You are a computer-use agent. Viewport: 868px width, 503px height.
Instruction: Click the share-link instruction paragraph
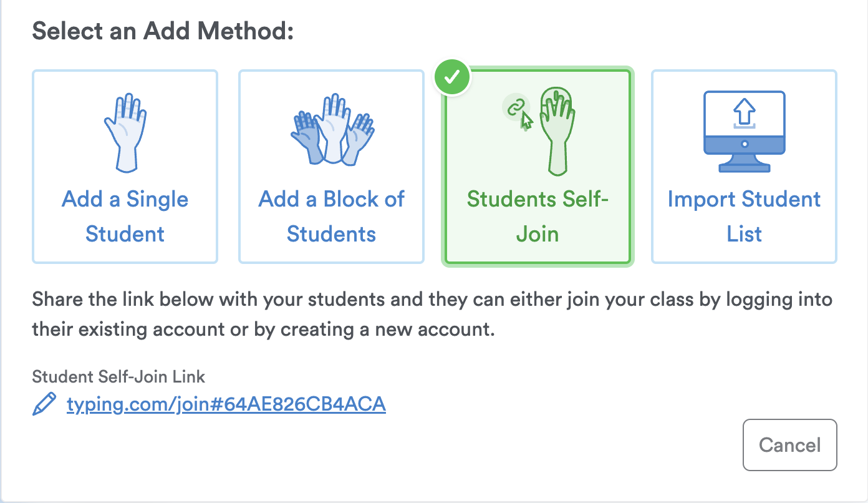(432, 314)
